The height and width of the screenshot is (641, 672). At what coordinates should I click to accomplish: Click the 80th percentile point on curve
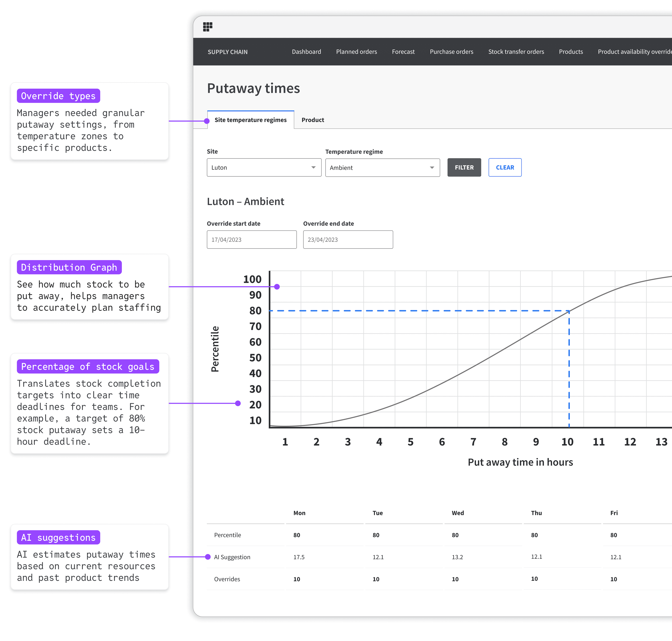point(569,311)
